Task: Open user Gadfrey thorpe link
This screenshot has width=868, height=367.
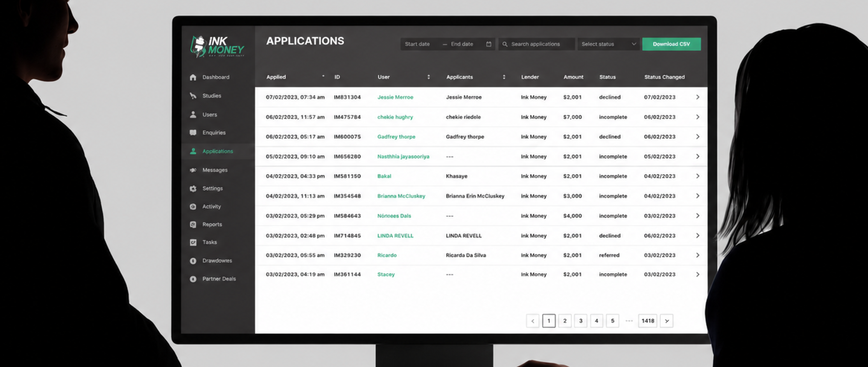Action: 396,137
